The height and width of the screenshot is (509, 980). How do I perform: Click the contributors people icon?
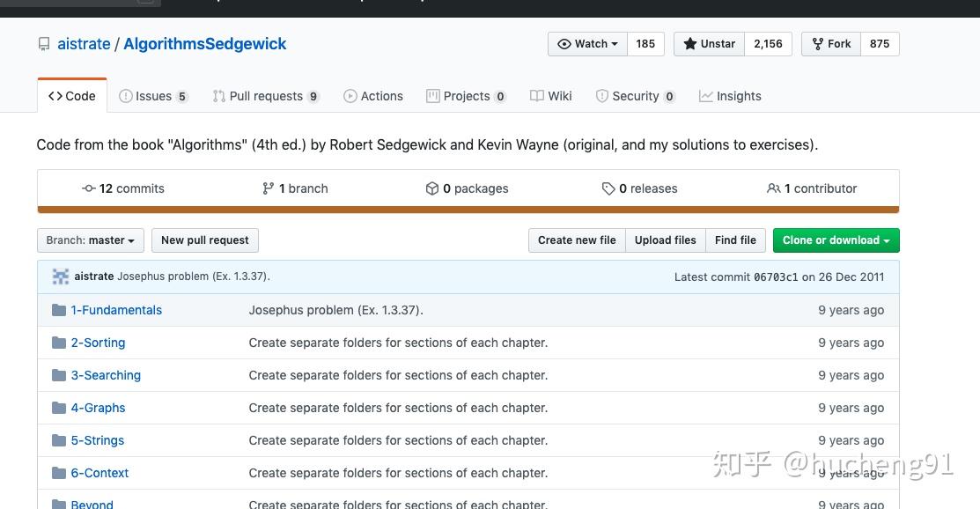(774, 188)
